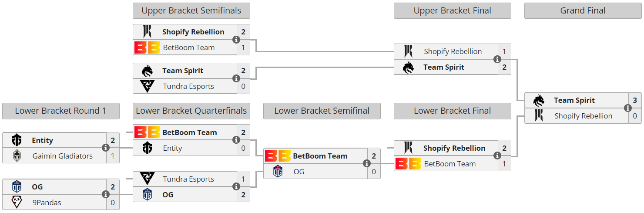Click the Gaimin Gladiators team name
Viewport: 644px width, 213px height.
tap(62, 156)
